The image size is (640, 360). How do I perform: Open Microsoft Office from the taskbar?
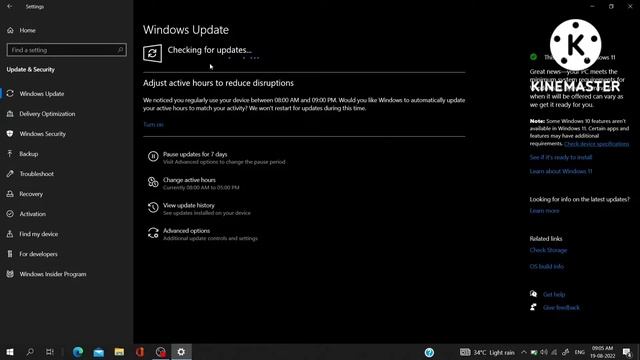coord(140,352)
